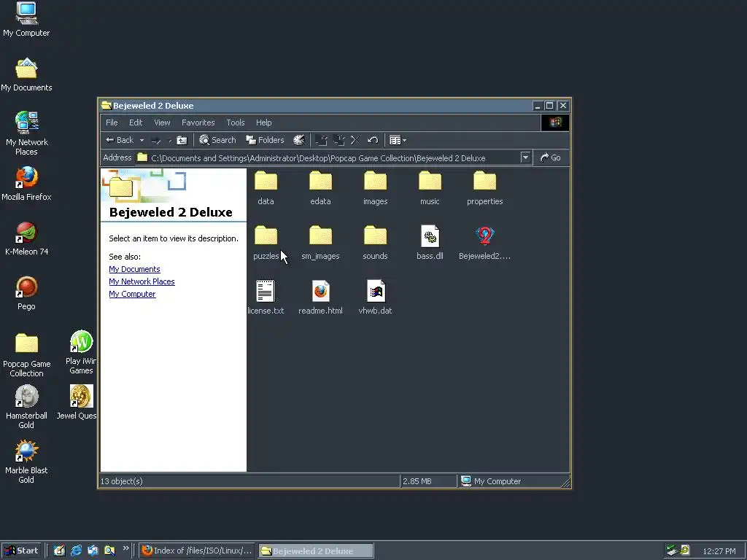Select the sounds folder
The image size is (747, 560).
[x=375, y=243]
